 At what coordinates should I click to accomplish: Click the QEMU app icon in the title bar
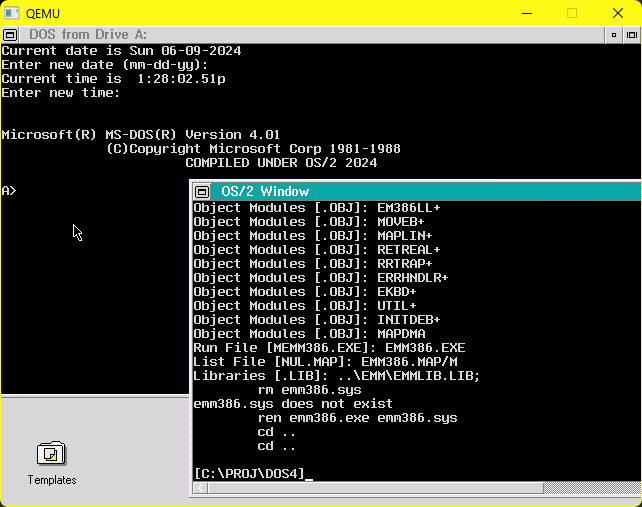(11, 13)
